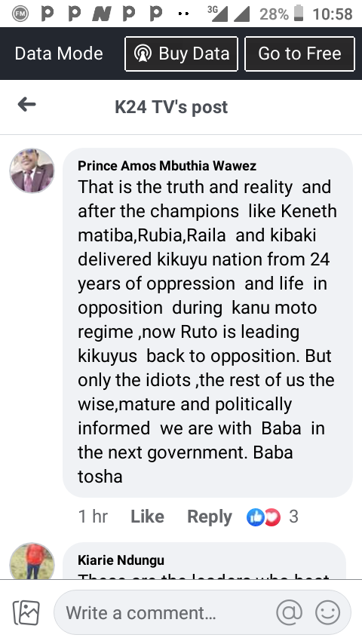This screenshot has height=644, width=362.
Task: Mention someone with the @ icon
Action: [290, 612]
